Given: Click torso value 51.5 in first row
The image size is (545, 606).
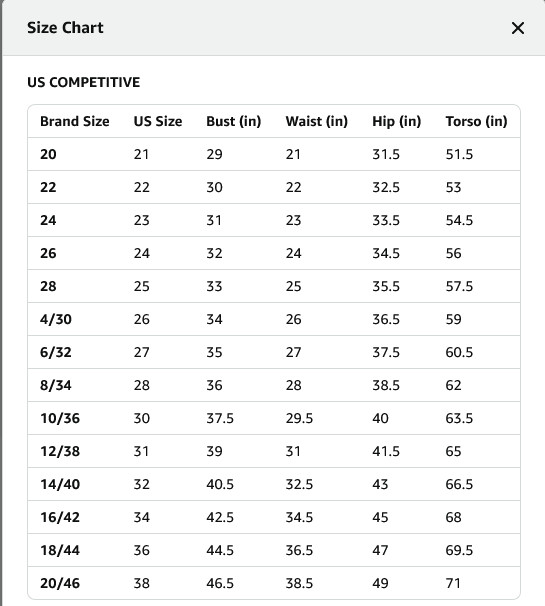Looking at the screenshot, I should (x=459, y=154).
